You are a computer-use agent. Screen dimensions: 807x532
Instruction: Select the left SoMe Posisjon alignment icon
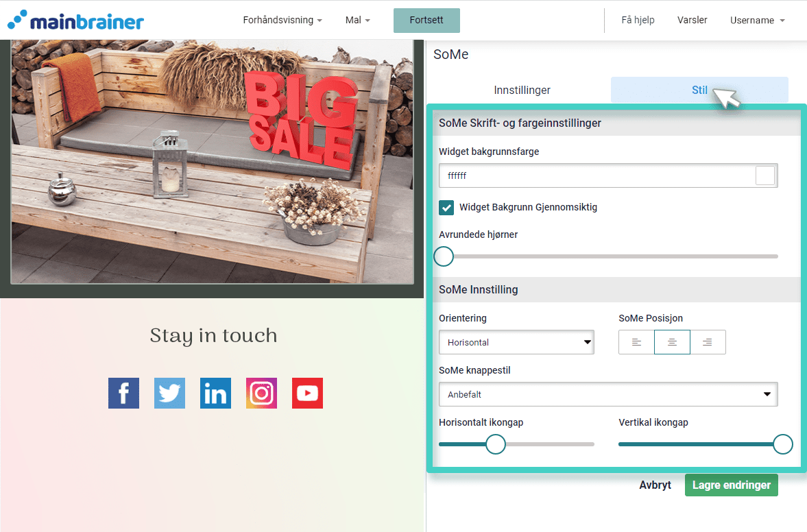[x=636, y=341]
